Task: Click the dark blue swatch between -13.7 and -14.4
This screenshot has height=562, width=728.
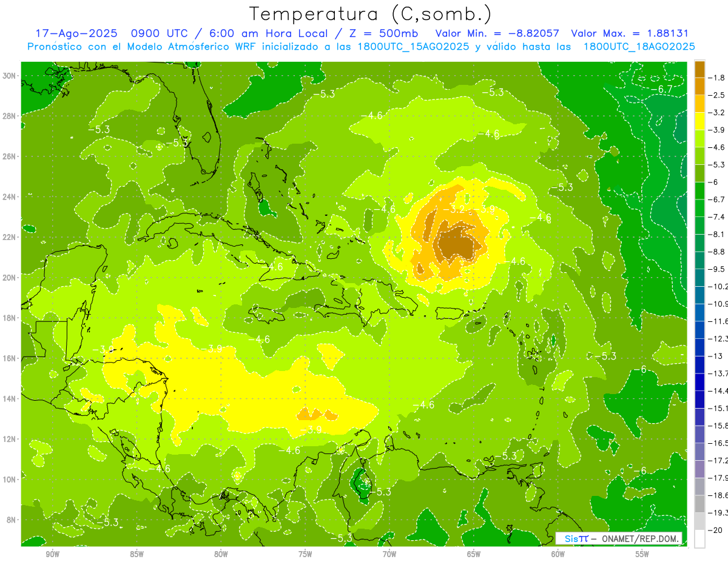Action: point(700,382)
